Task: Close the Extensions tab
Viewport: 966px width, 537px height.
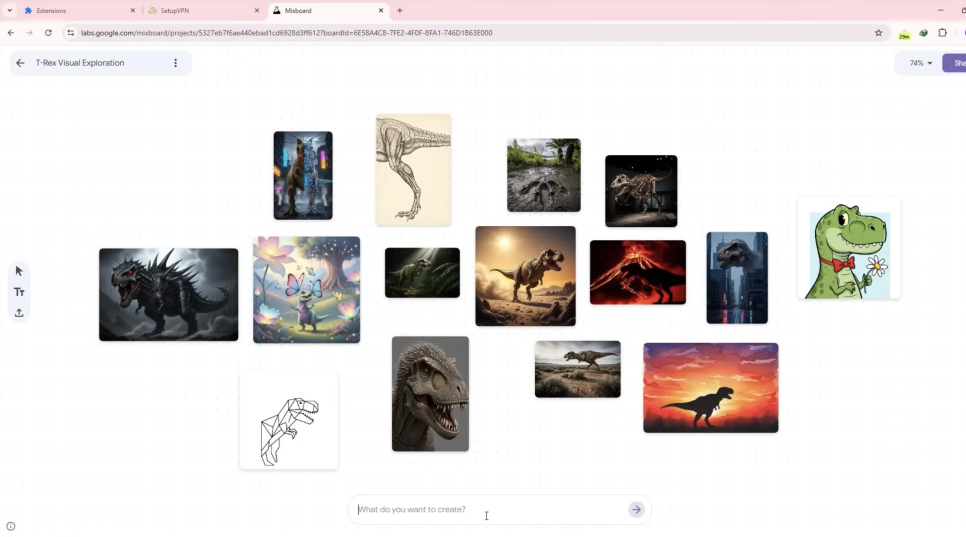Action: tap(132, 10)
